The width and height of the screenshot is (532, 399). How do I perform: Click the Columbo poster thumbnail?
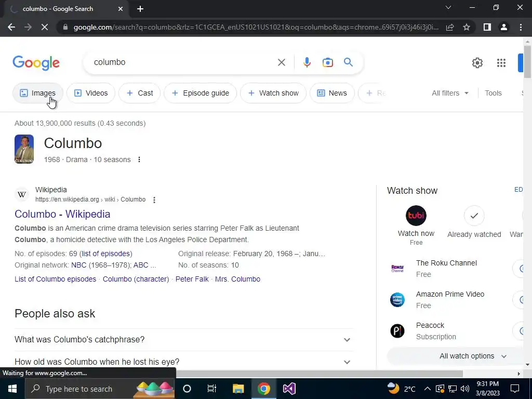click(x=24, y=149)
